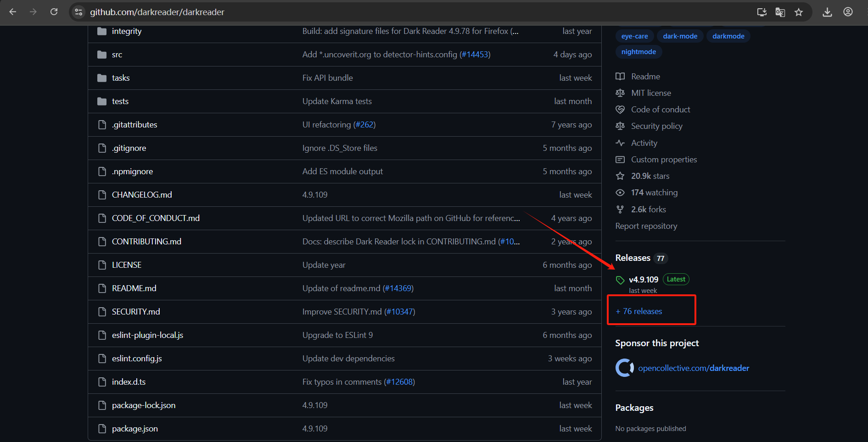
Task: Open 'Ignore .DS_Store files' commit message
Action: click(x=340, y=148)
